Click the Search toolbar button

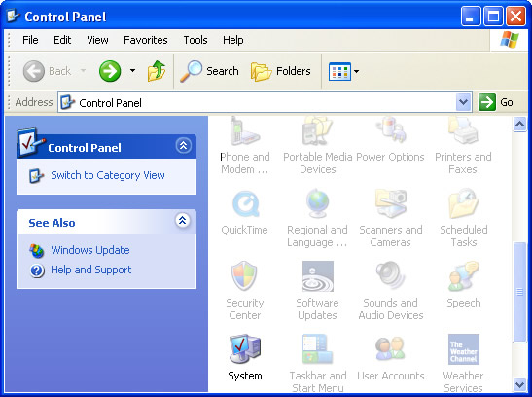209,71
